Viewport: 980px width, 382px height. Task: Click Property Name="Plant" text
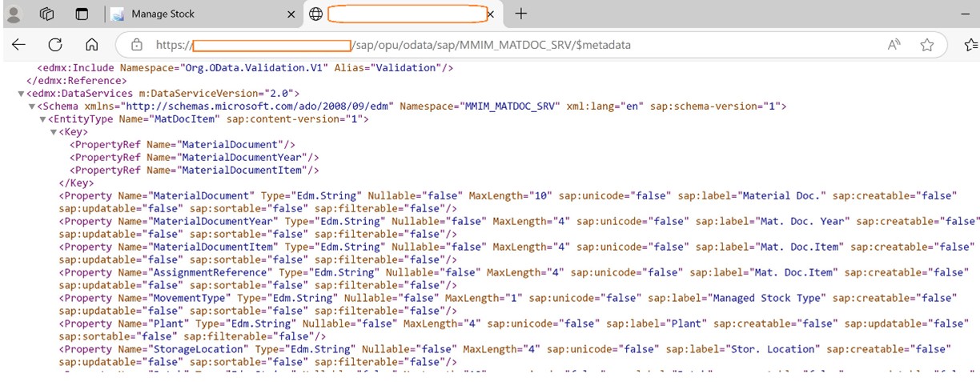tap(124, 324)
